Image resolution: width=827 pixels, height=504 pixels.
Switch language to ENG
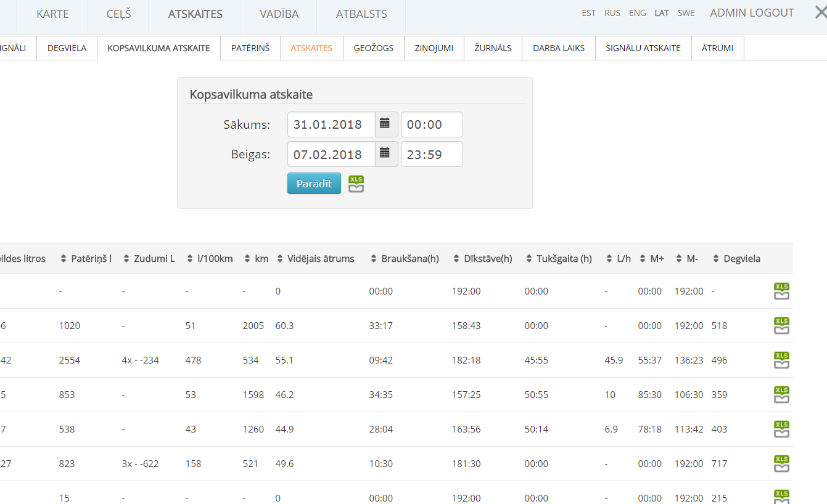click(637, 13)
